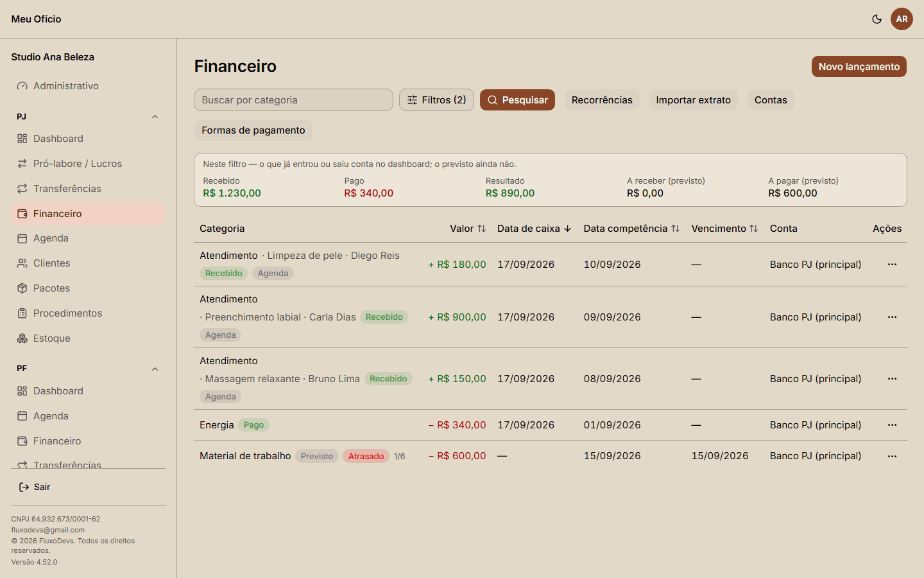This screenshot has width=924, height=578.
Task: Sort by Data de caixa column
Action: click(x=534, y=229)
